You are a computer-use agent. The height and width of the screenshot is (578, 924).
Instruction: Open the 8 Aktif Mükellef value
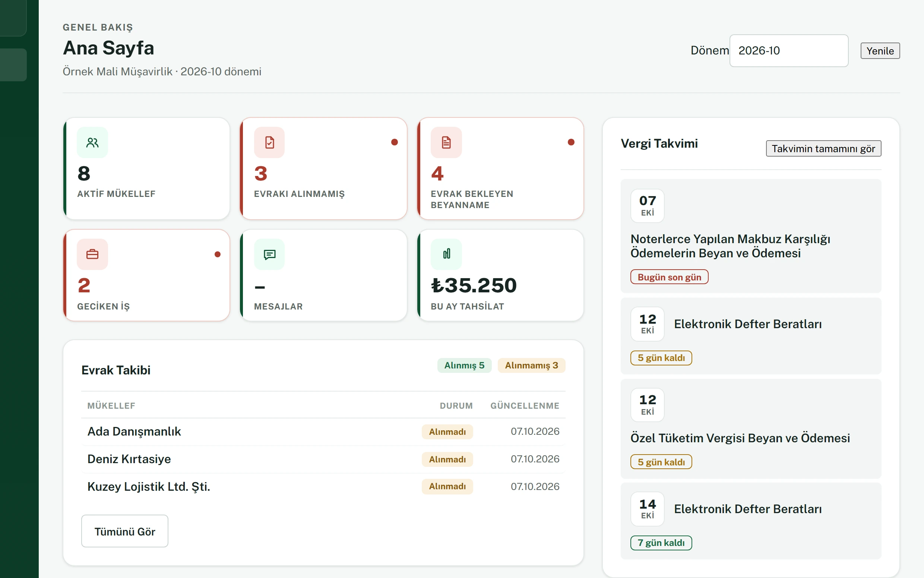[x=84, y=173]
